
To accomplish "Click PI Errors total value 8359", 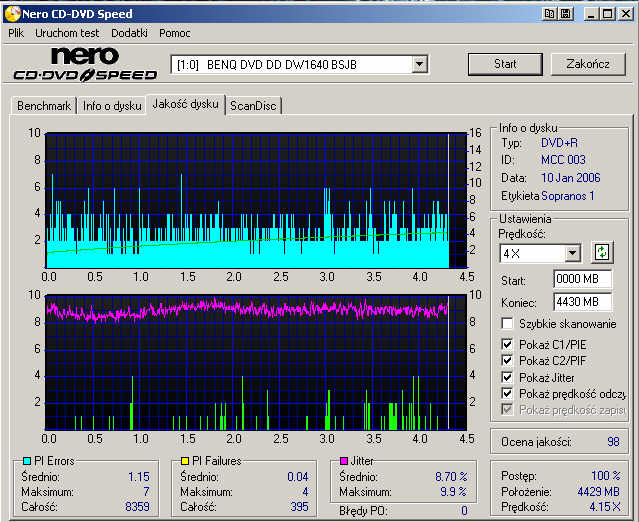I will pyautogui.click(x=137, y=507).
